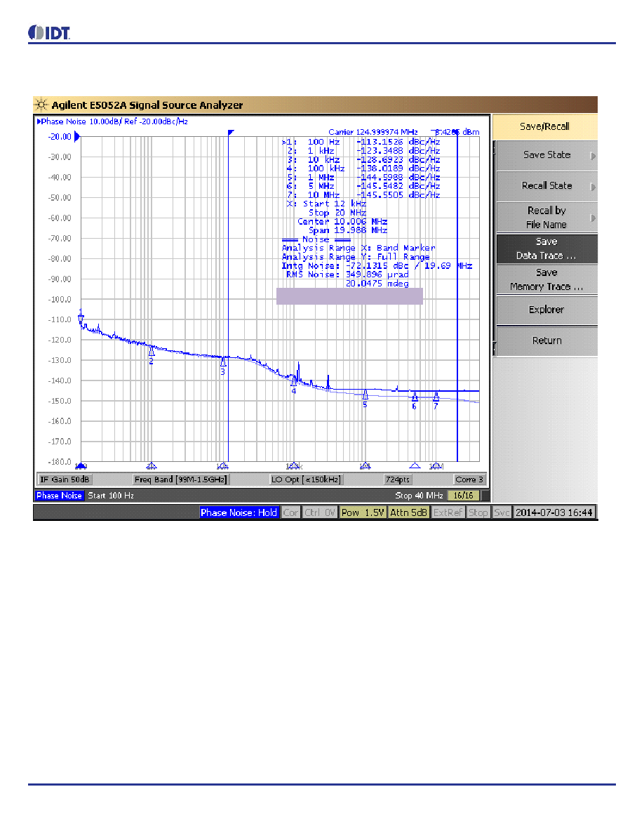The width and height of the screenshot is (644, 834).
Task: Click the Cor status indicator
Action: [x=290, y=512]
